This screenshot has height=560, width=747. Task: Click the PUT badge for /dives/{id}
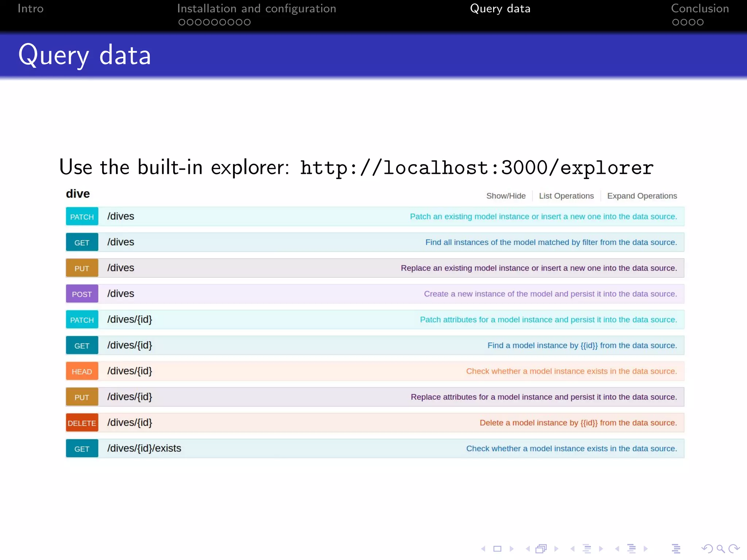point(82,397)
